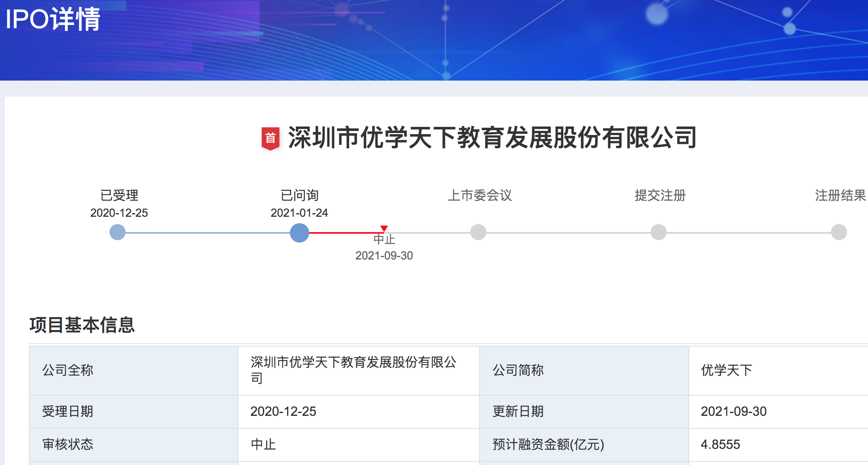868x465 pixels.
Task: Click the 上市委会议 gray timeline node
Action: [478, 232]
